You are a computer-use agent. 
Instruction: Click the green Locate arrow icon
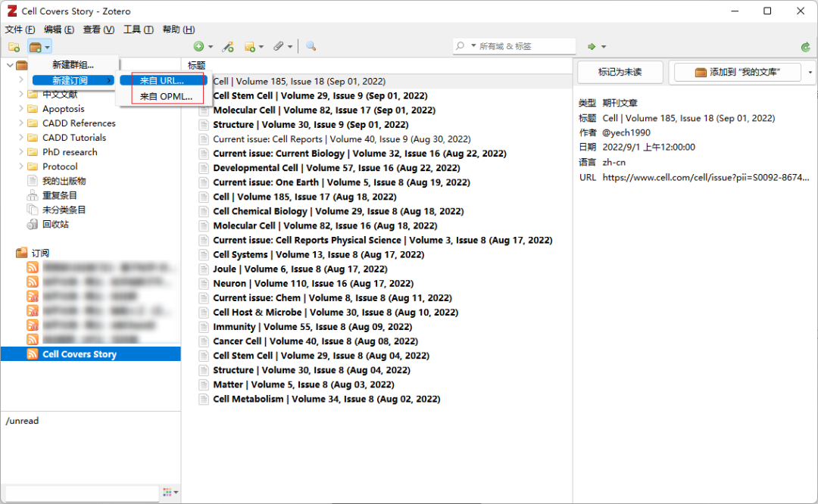(x=592, y=46)
